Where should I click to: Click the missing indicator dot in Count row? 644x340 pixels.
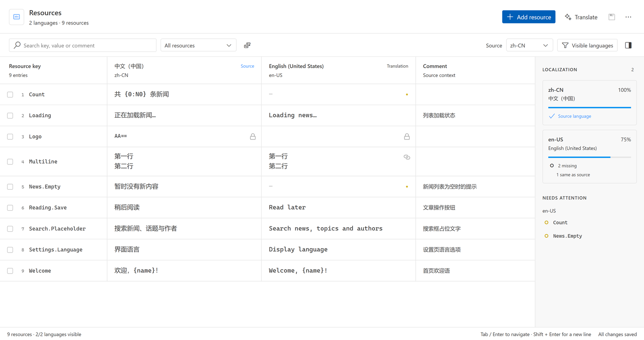tap(407, 95)
